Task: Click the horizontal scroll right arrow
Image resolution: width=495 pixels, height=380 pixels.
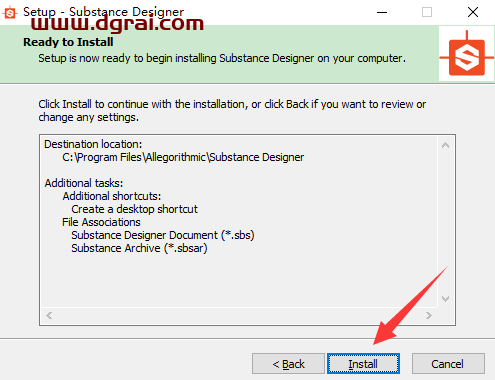Action: point(429,315)
